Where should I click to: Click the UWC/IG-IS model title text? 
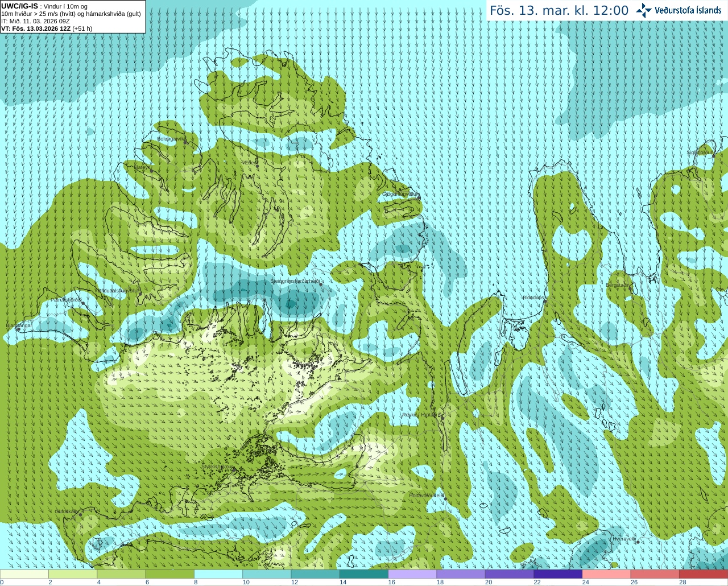[20, 6]
